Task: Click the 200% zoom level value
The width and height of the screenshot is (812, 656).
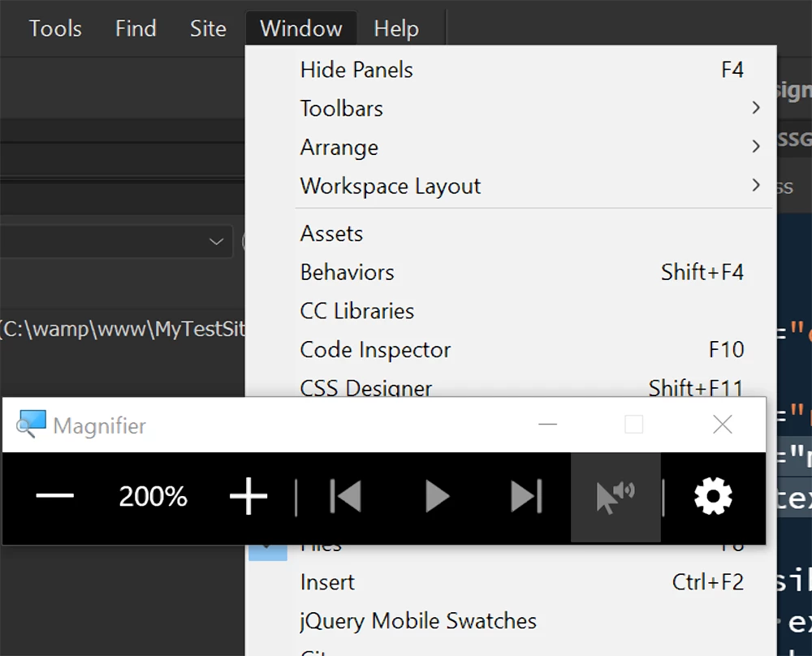Action: click(x=153, y=497)
